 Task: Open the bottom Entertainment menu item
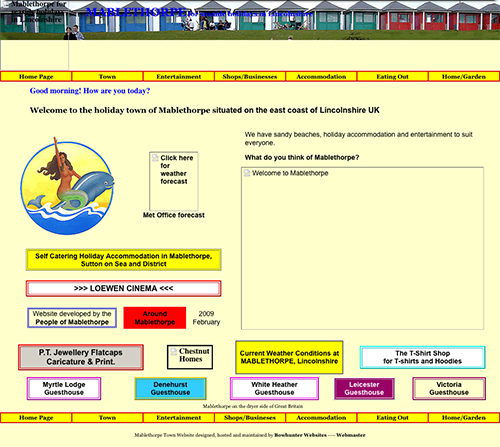point(179,418)
